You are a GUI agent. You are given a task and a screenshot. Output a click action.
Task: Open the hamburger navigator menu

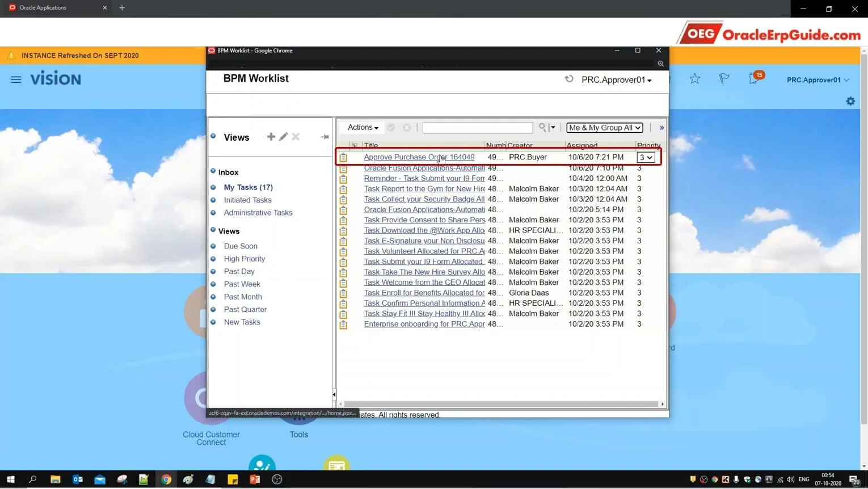tap(16, 79)
